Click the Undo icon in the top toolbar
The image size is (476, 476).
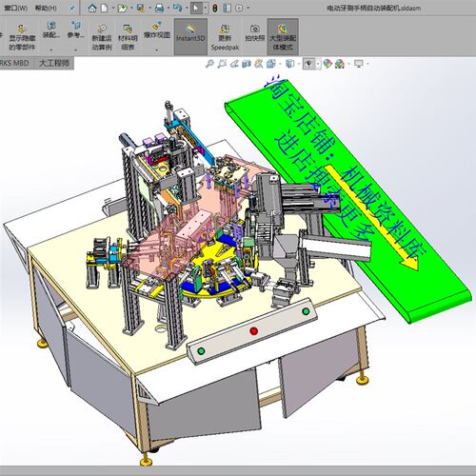pyautogui.click(x=177, y=8)
